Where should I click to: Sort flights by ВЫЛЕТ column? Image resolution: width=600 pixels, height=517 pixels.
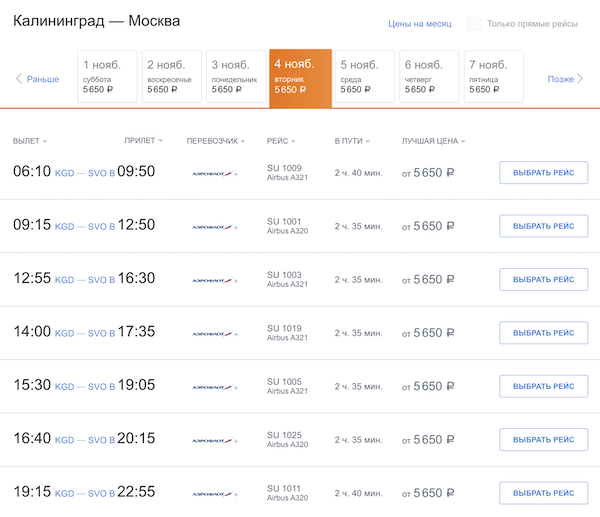point(30,141)
